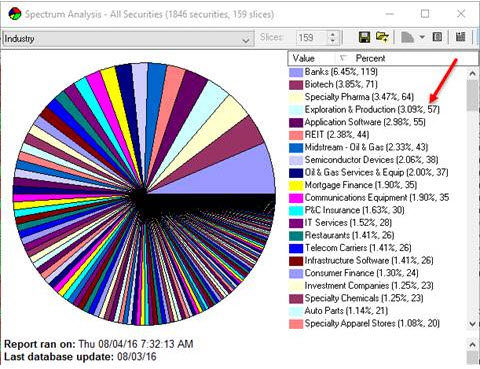
Task: Expand the chart type dropdown arrow
Action: coord(422,37)
